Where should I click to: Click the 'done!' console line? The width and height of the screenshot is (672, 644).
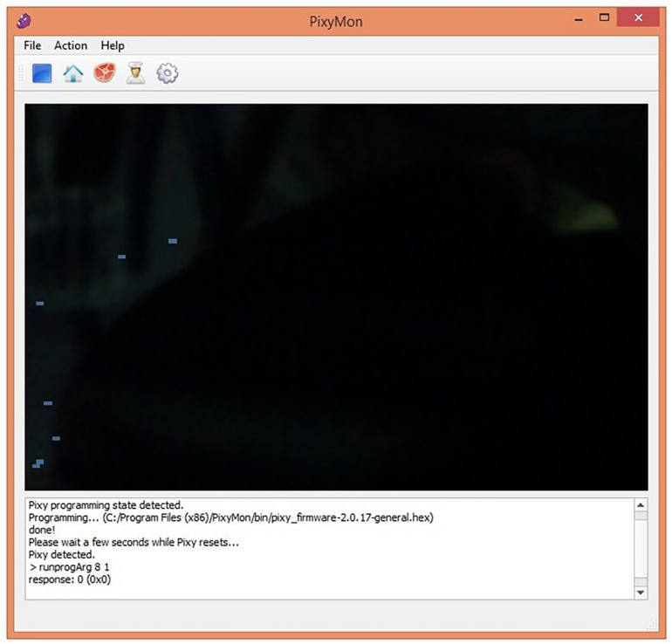pyautogui.click(x=42, y=530)
